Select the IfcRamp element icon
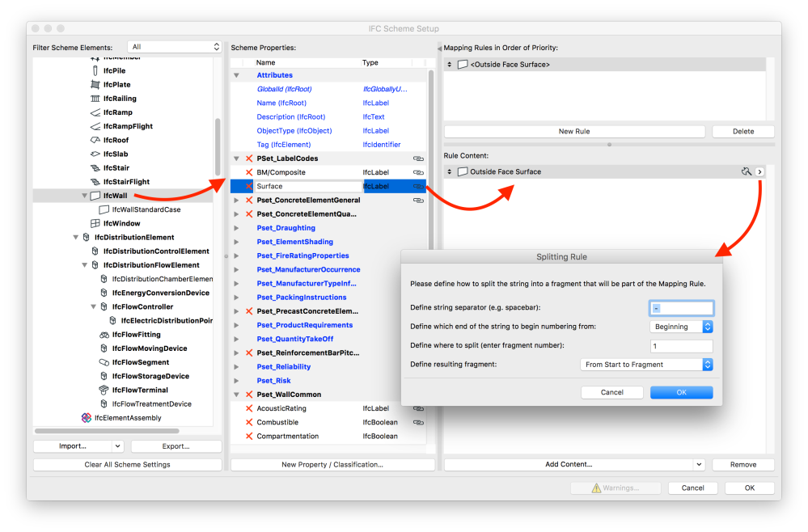The height and width of the screenshot is (532, 808). coord(95,112)
